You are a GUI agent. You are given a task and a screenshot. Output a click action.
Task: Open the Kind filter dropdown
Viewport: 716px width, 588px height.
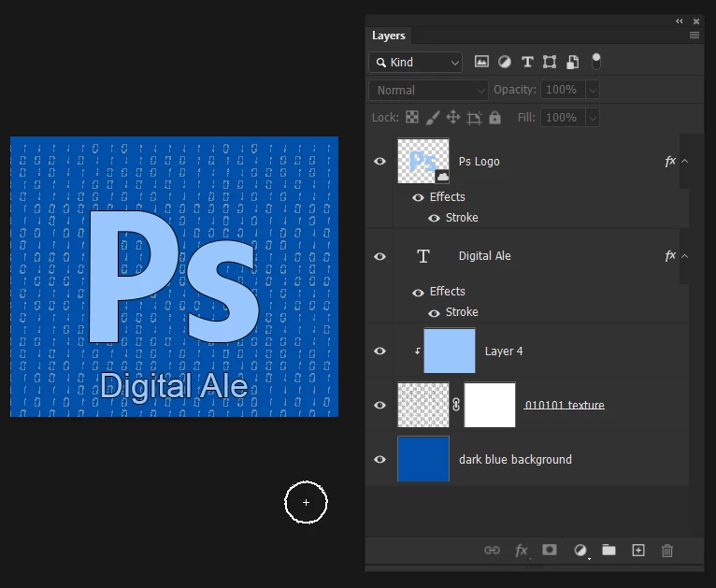click(x=416, y=62)
